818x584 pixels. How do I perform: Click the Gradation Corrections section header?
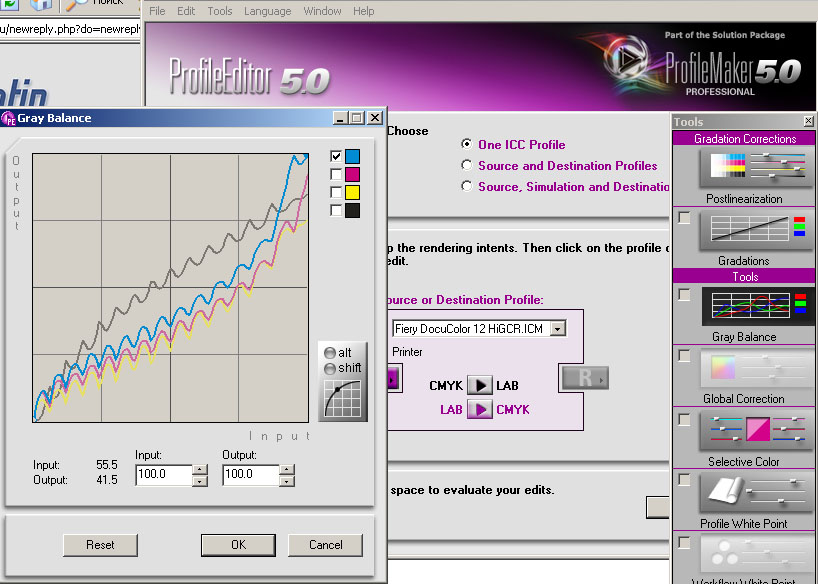point(744,139)
